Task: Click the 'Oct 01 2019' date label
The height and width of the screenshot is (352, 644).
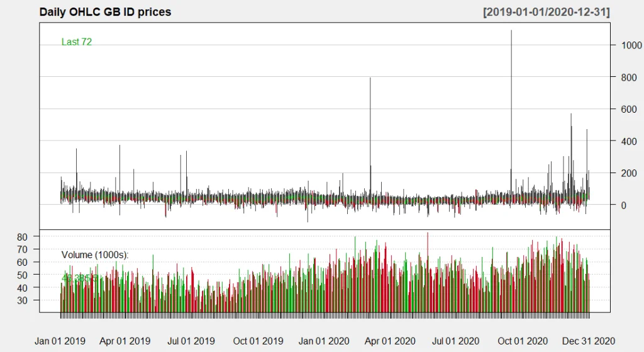Action: [258, 341]
